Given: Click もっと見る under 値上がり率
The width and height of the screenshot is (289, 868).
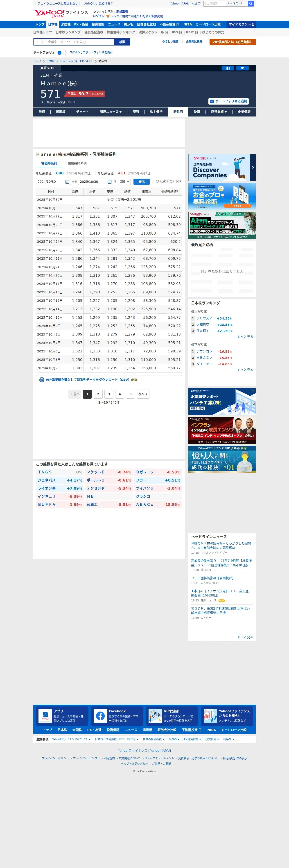Looking at the screenshot, I should point(245,337).
